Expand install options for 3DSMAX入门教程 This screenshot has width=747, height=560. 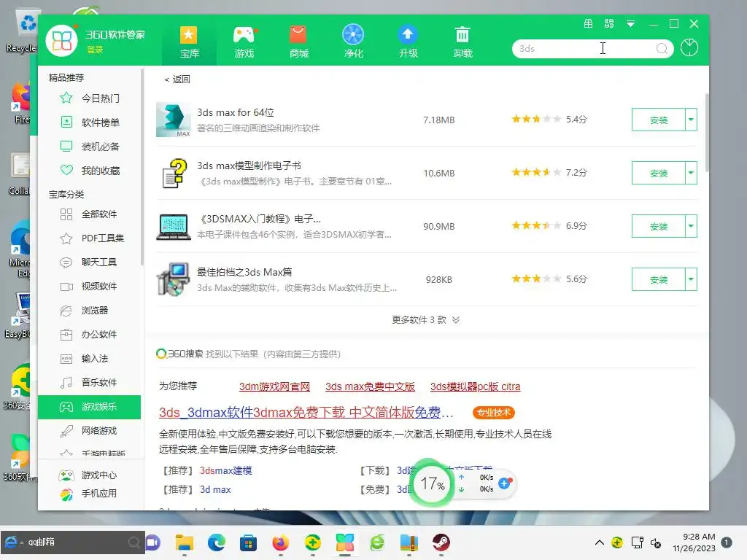(691, 226)
